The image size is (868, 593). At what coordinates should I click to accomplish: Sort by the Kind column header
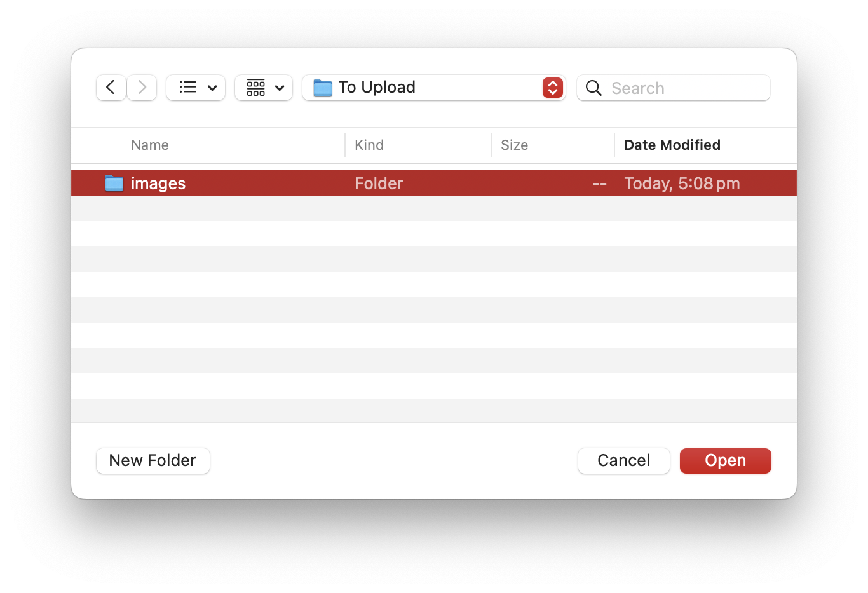369,145
